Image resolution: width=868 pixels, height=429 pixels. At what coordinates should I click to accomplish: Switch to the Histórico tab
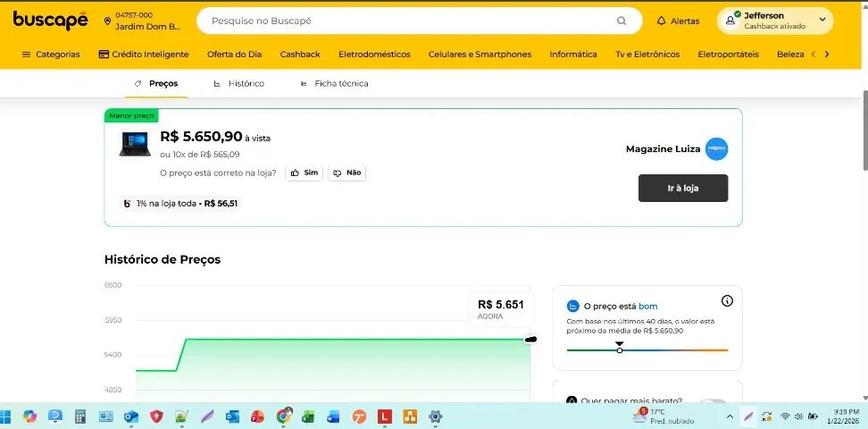[x=238, y=84]
